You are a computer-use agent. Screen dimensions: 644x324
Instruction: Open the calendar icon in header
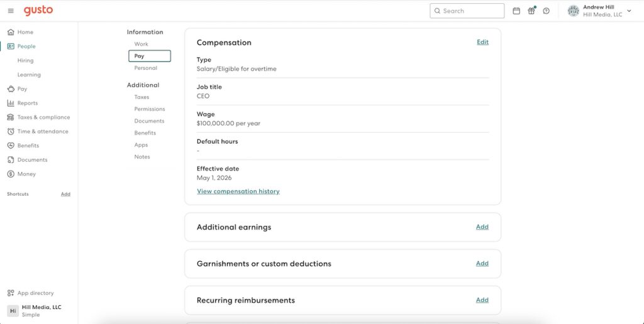coord(516,11)
